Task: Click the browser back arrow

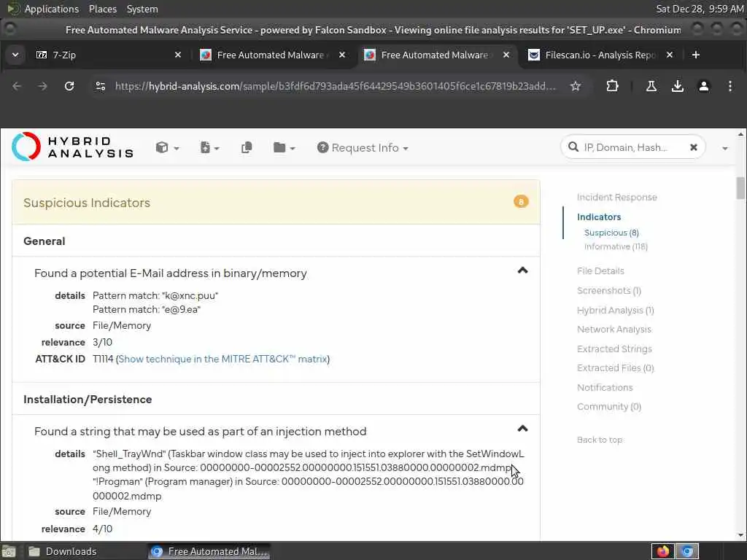Action: tap(17, 86)
